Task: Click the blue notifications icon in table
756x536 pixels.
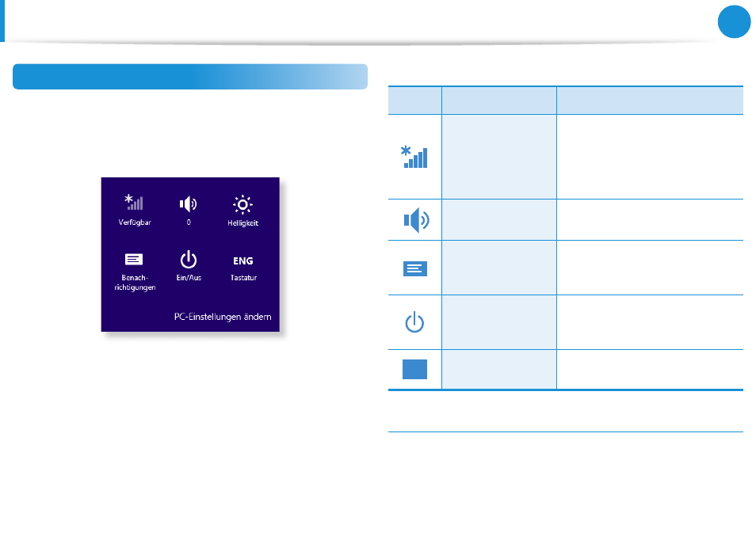Action: pyautogui.click(x=415, y=268)
